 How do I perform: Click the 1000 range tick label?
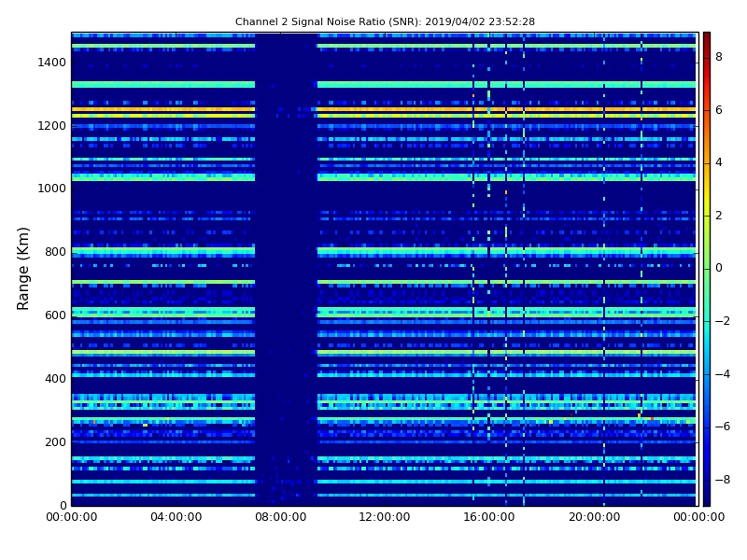tap(52, 189)
